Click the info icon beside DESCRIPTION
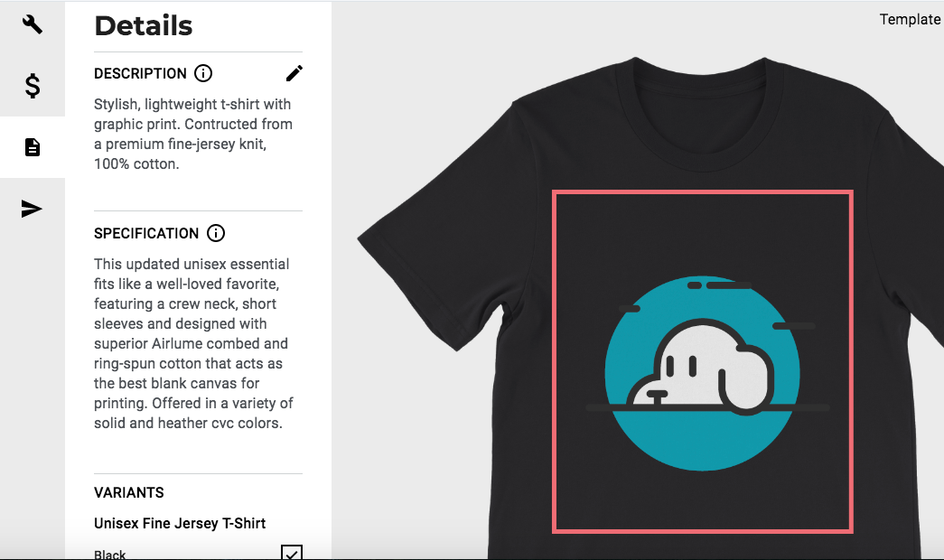This screenshot has width=944, height=560. point(203,73)
